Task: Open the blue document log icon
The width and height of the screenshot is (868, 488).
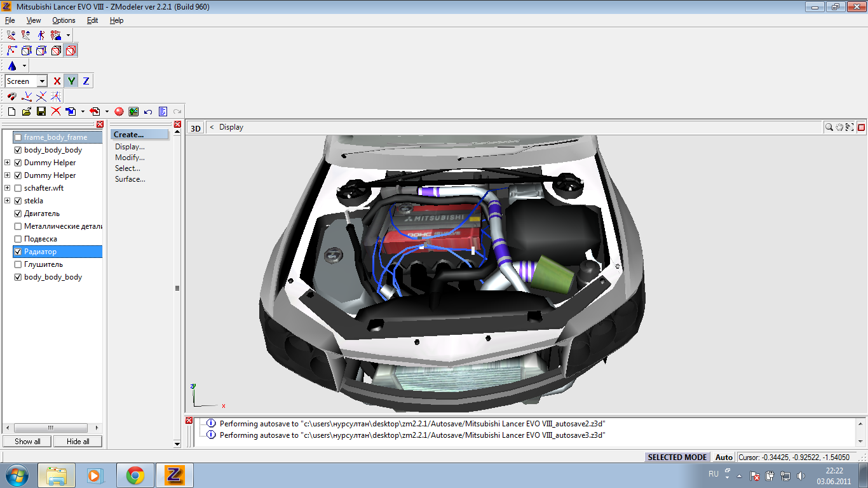Action: 163,111
